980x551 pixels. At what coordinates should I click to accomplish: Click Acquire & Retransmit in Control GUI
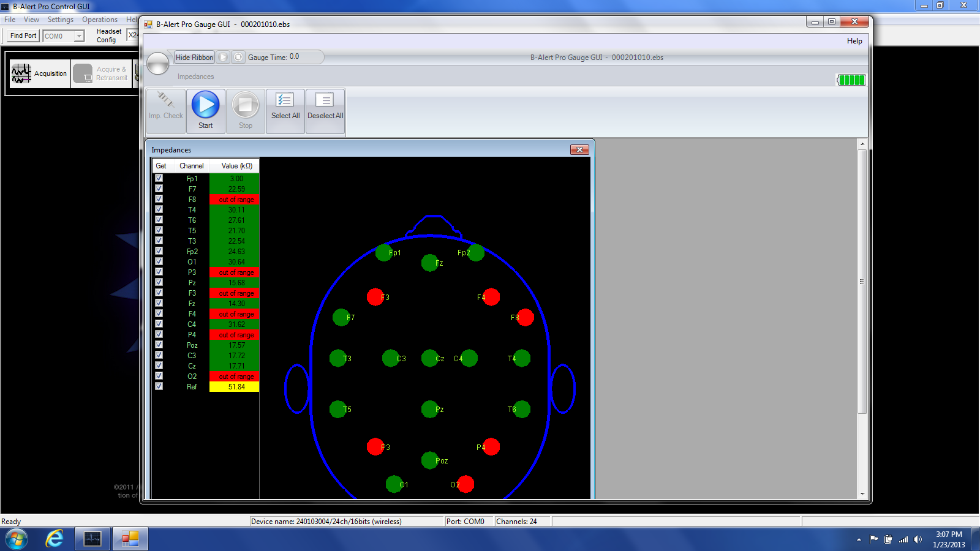102,73
